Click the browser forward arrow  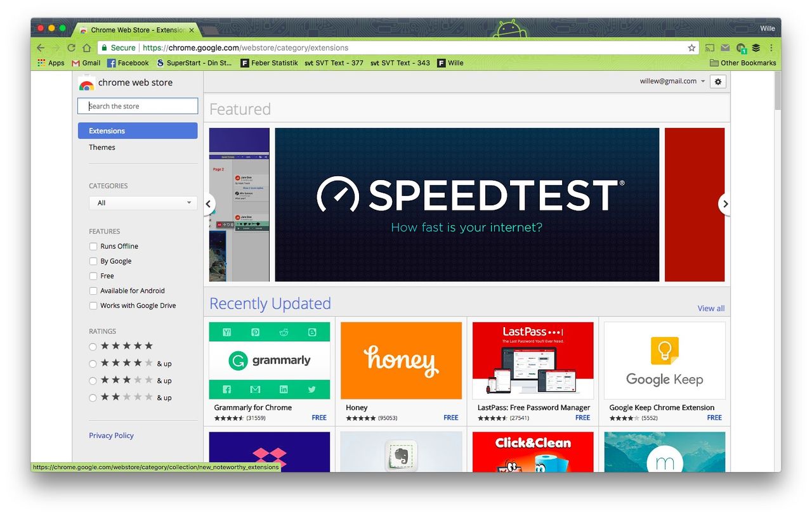(56, 48)
